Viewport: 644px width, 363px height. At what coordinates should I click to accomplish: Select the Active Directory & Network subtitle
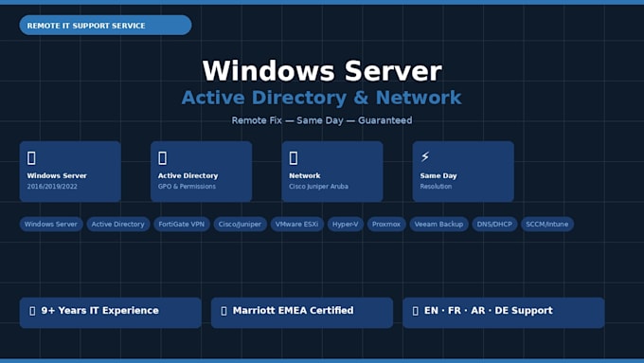[x=322, y=98]
